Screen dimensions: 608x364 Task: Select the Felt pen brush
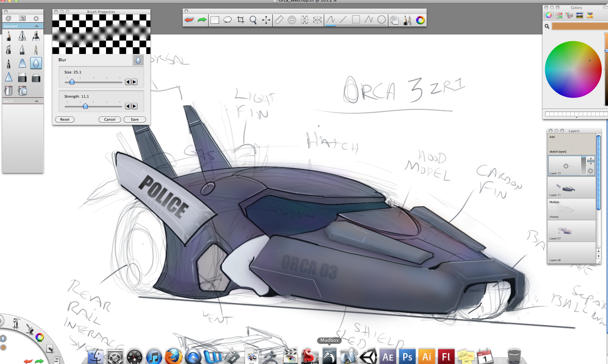[x=9, y=63]
